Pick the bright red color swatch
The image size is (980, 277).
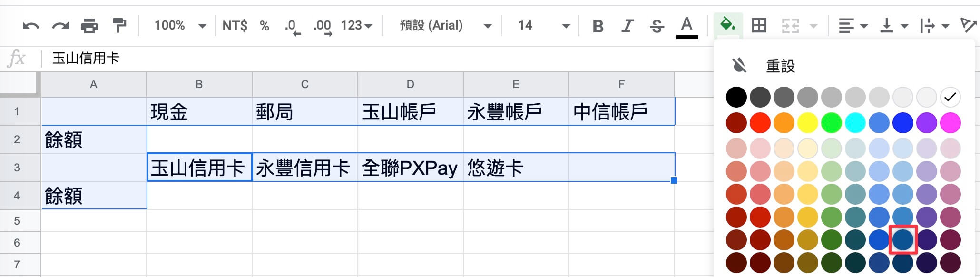[760, 123]
